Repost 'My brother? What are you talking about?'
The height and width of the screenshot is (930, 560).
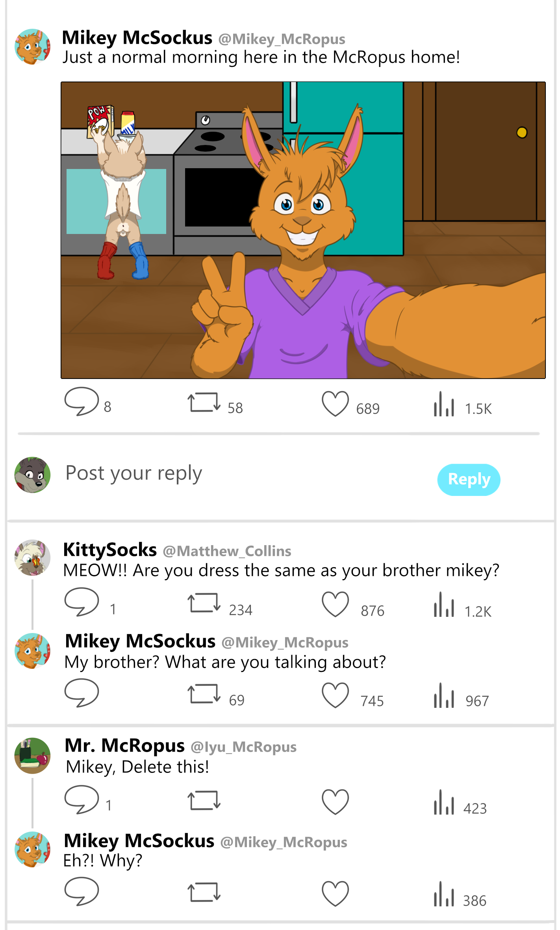(204, 694)
